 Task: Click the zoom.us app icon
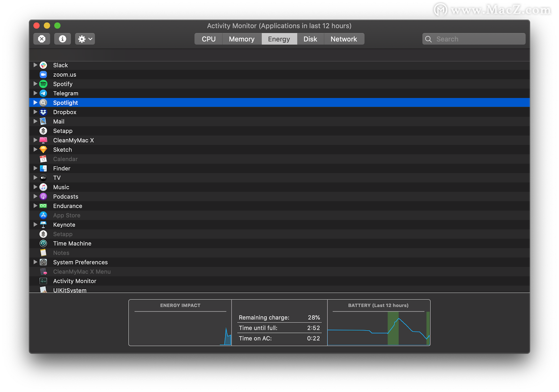43,75
